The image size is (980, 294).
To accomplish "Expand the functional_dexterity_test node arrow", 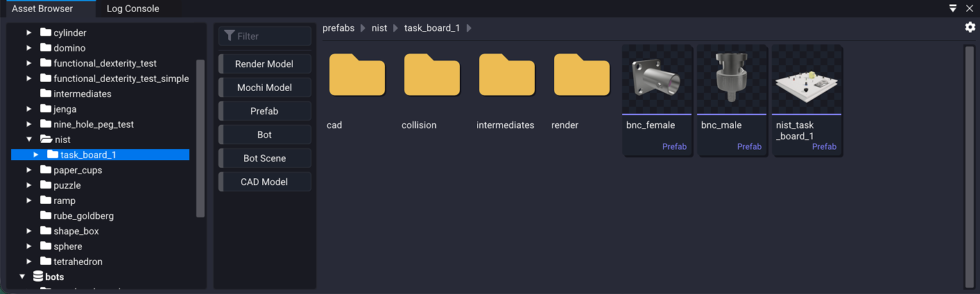I will tap(29, 63).
